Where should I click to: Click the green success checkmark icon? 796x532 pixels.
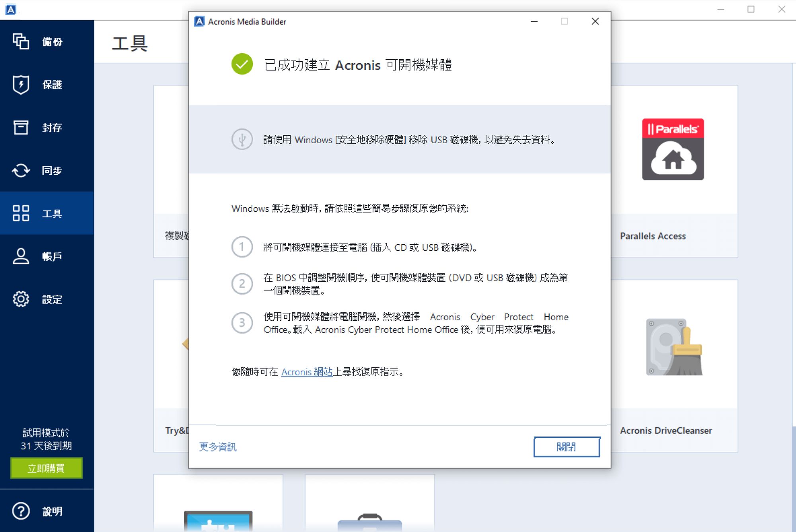coord(242,64)
